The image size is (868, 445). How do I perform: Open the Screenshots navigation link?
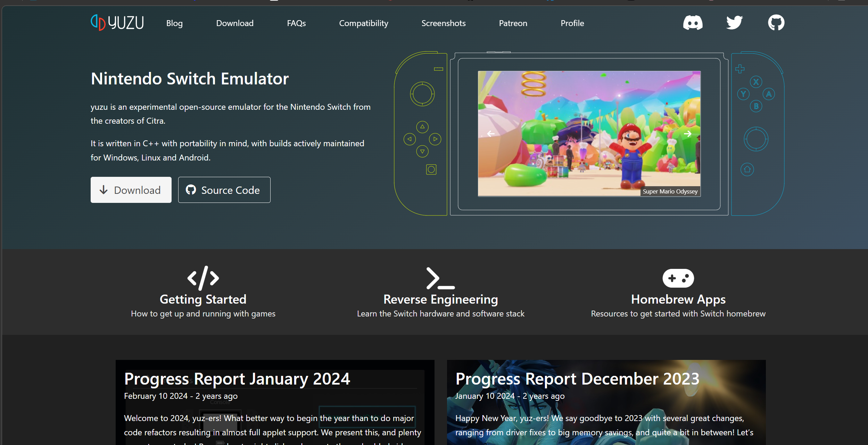[x=443, y=23]
